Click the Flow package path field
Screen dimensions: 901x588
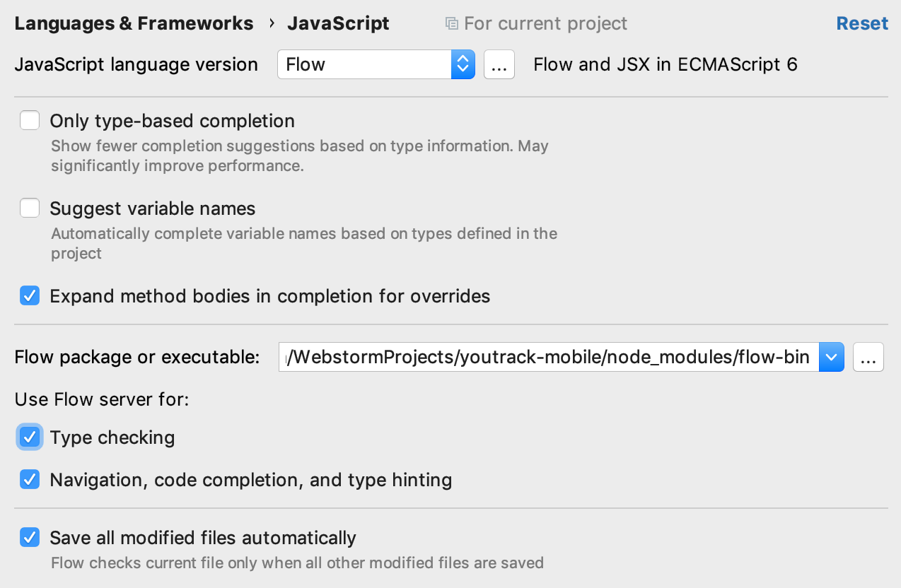pos(549,358)
